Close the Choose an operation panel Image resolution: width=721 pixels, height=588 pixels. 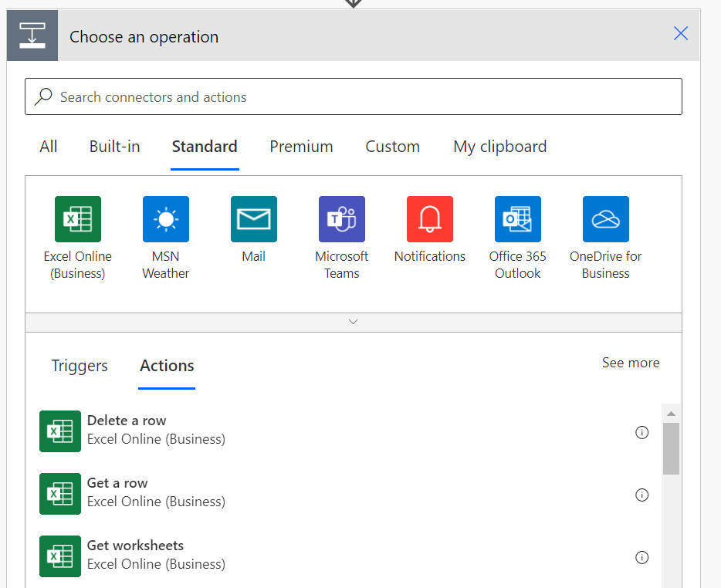pos(680,33)
